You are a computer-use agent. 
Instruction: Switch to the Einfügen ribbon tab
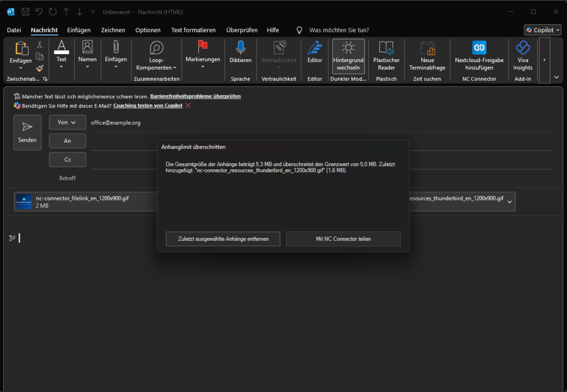[x=79, y=30]
